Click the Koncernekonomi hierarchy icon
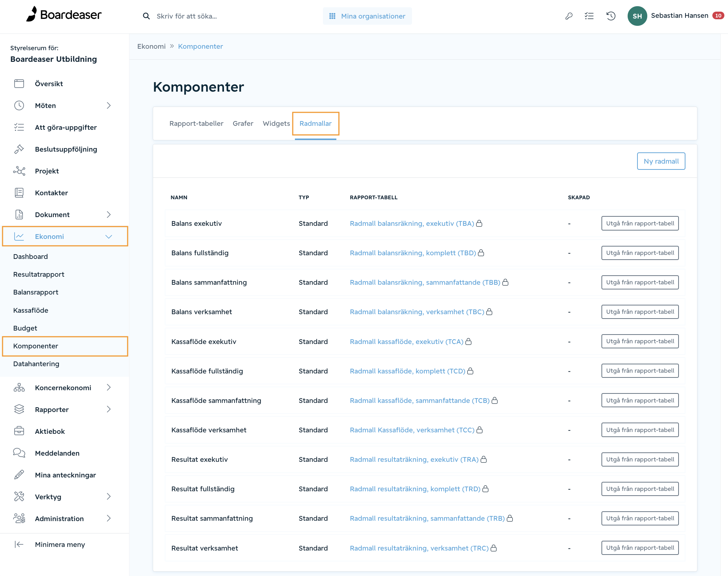This screenshot has width=728, height=576. click(x=19, y=388)
